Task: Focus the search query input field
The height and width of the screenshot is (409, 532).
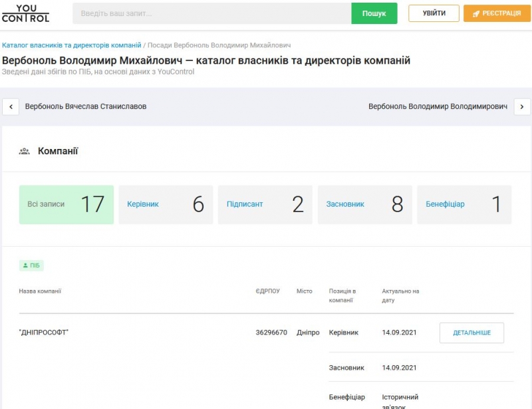Action: coord(211,13)
